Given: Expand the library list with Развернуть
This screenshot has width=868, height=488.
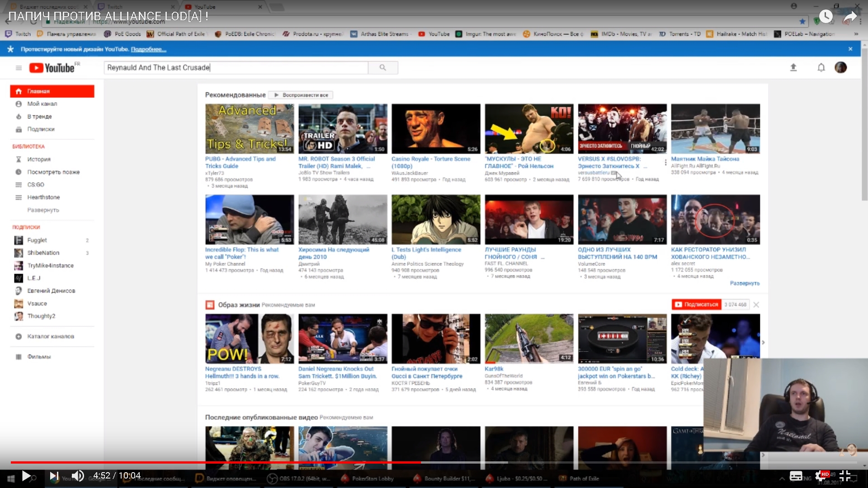Looking at the screenshot, I should point(43,210).
